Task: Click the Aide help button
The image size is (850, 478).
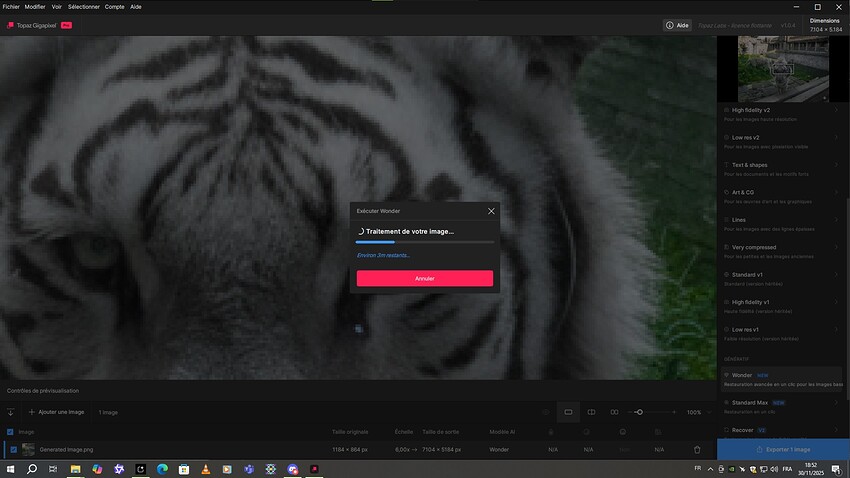Action: point(677,25)
